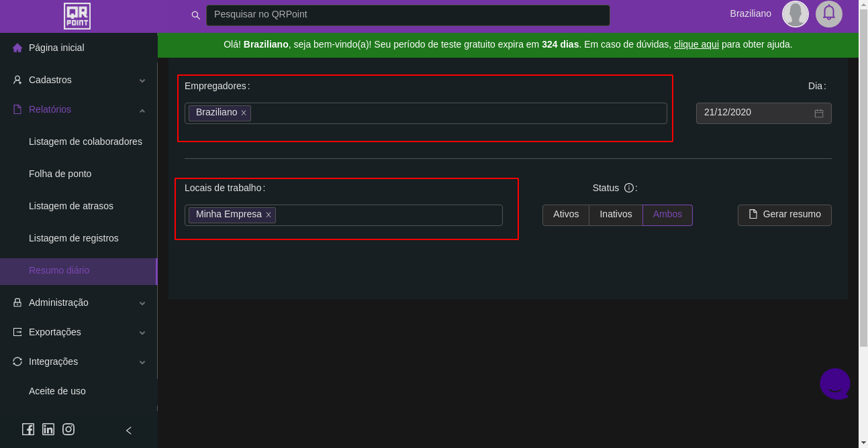
Task: Select the Ambos status option
Action: [667, 215]
